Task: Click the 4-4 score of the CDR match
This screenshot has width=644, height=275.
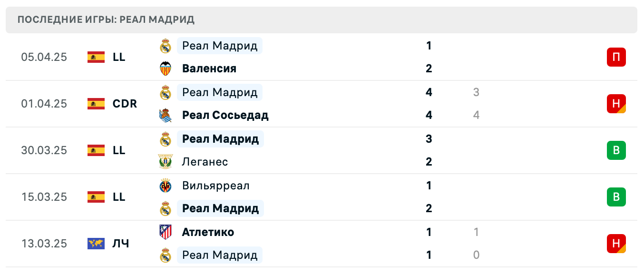Action: (429, 104)
